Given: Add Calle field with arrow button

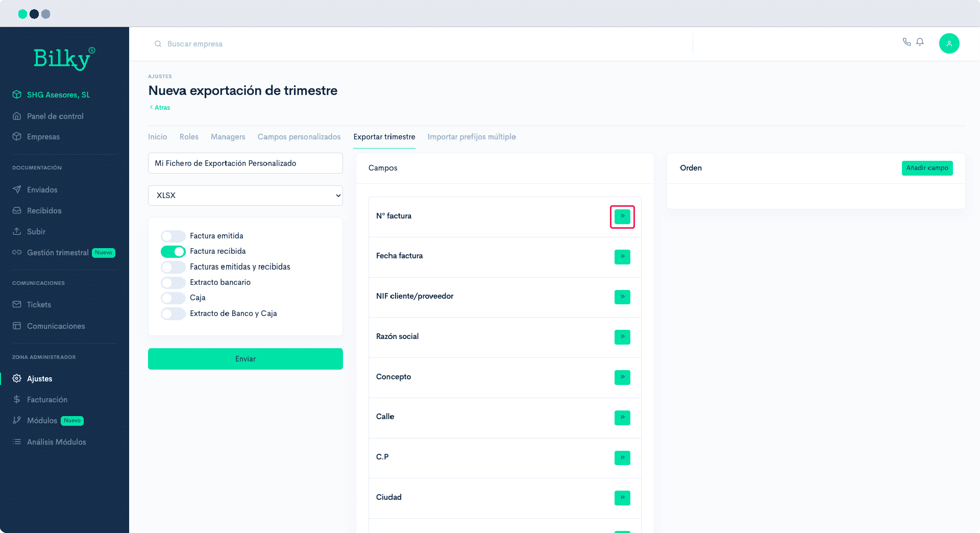Looking at the screenshot, I should pyautogui.click(x=622, y=418).
